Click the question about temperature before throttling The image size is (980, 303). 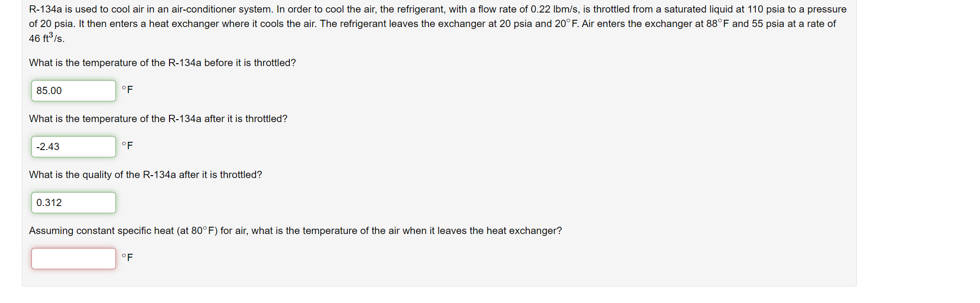pyautogui.click(x=162, y=63)
